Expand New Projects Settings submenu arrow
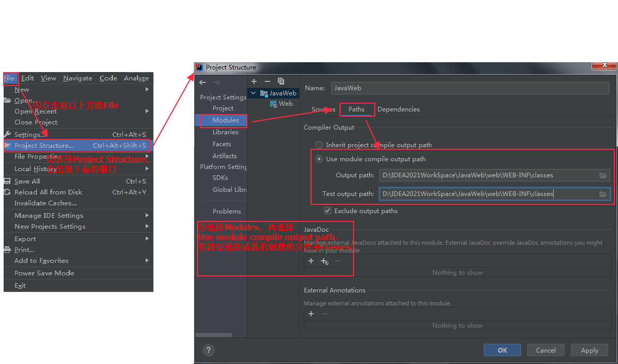This screenshot has height=364, width=618. pyautogui.click(x=147, y=227)
